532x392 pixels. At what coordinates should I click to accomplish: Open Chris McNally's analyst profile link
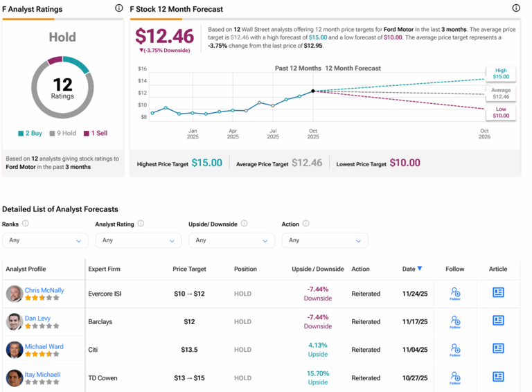click(44, 290)
